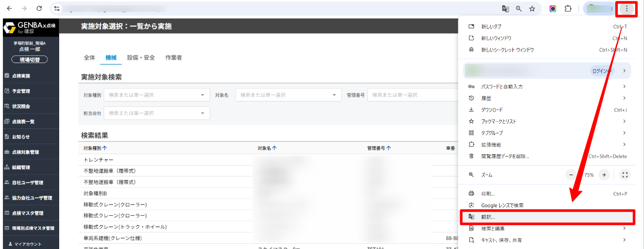Click the translate icon in address bar
Image resolution: width=644 pixels, height=249 pixels.
(505, 9)
